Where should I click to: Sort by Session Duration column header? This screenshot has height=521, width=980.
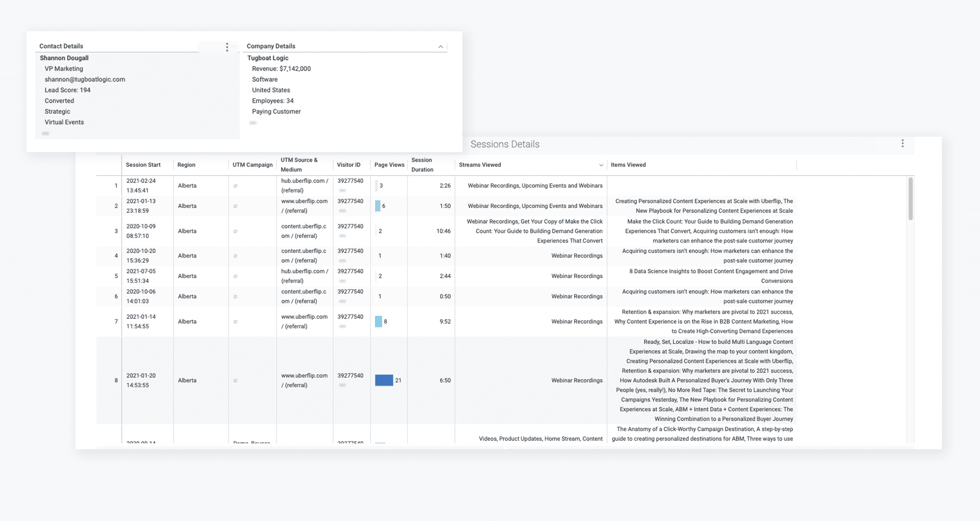(422, 165)
